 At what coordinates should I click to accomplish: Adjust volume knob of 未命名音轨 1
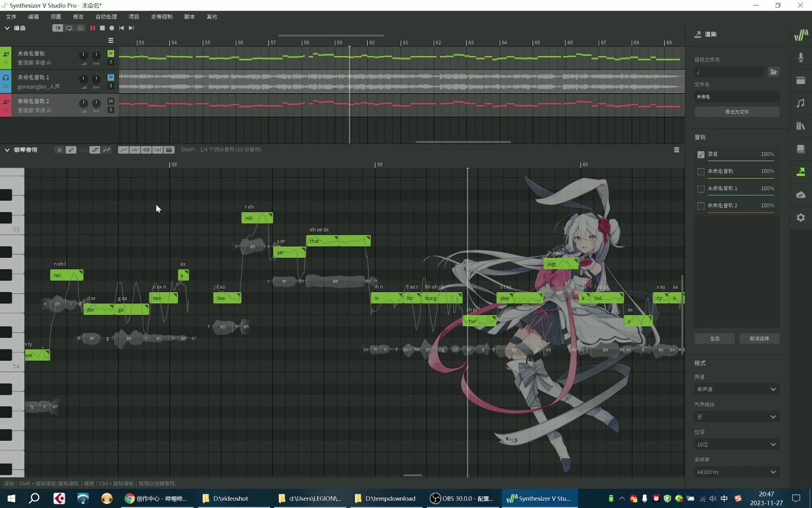[83, 79]
